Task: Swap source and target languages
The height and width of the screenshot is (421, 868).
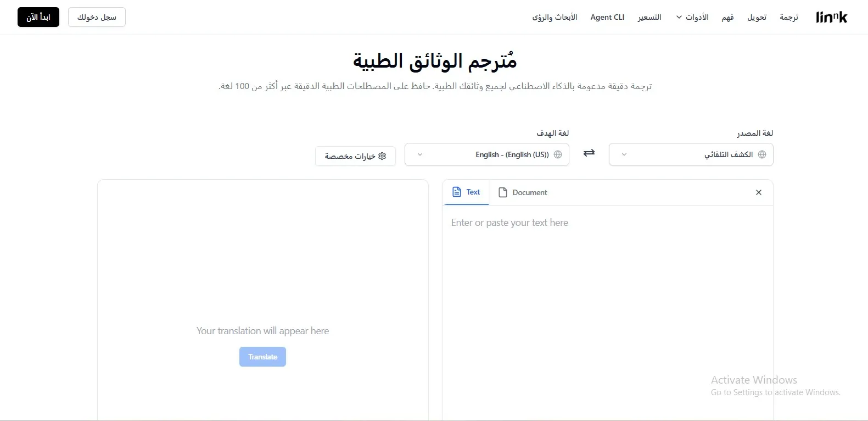Action: click(x=589, y=153)
